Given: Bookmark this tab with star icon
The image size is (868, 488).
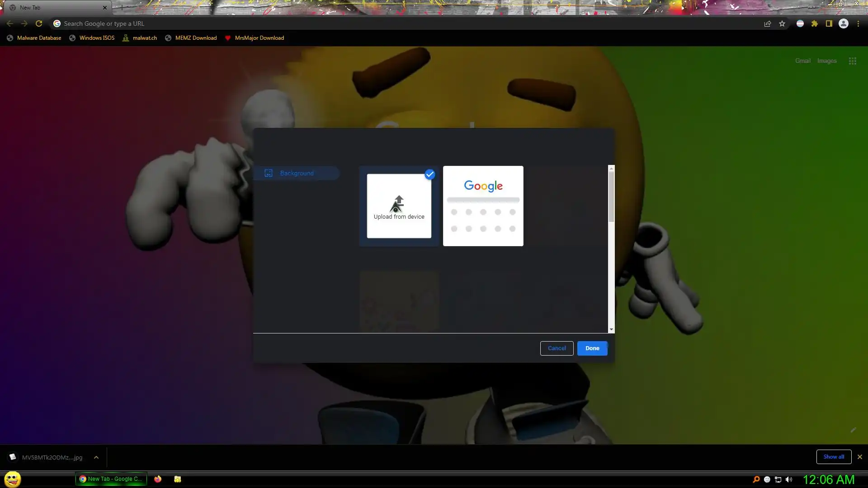Looking at the screenshot, I should [x=782, y=23].
